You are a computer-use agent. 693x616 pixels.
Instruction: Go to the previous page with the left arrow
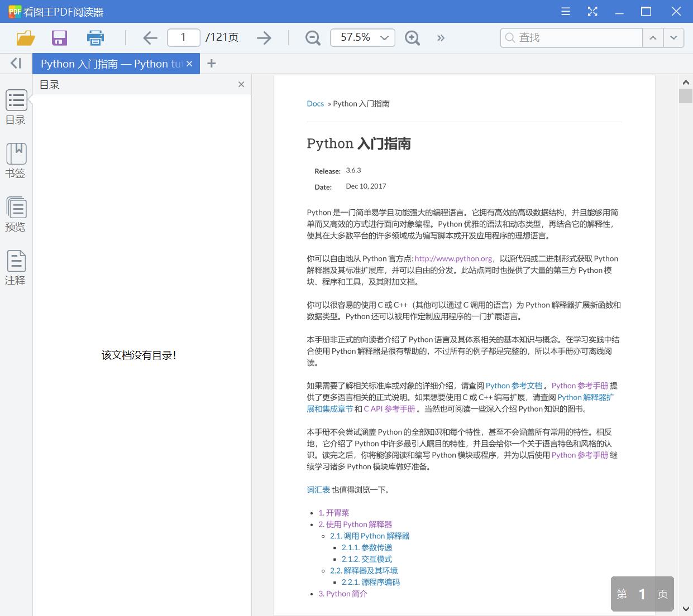point(150,38)
